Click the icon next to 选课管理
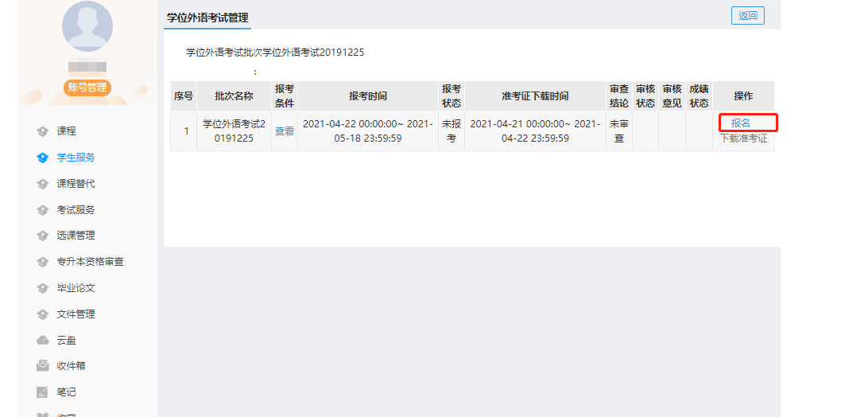This screenshot has height=417, width=868. coord(43,236)
